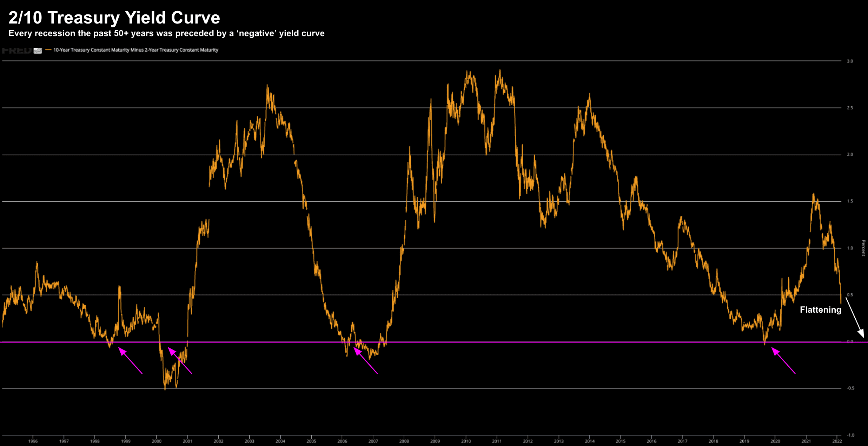Click the 10-Year Minus 2-Year legend label
Screen dimensions: 868x446
135,50
